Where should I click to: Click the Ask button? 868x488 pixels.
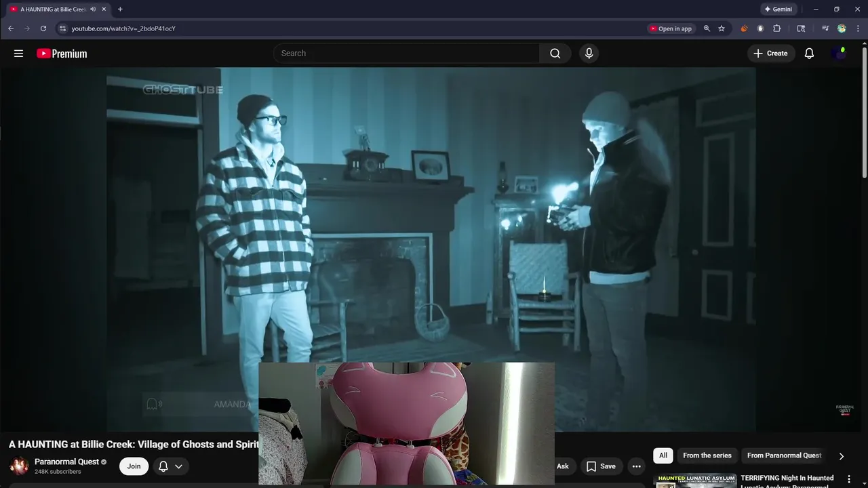coord(562,466)
